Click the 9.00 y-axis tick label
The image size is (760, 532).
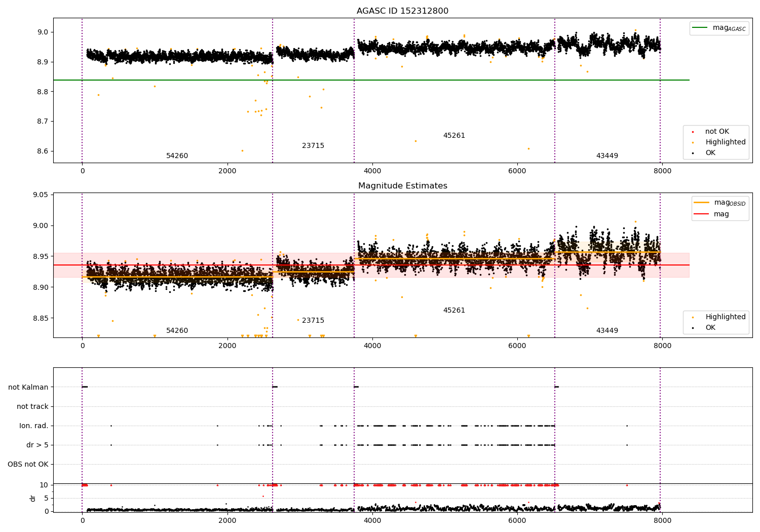pos(41,225)
